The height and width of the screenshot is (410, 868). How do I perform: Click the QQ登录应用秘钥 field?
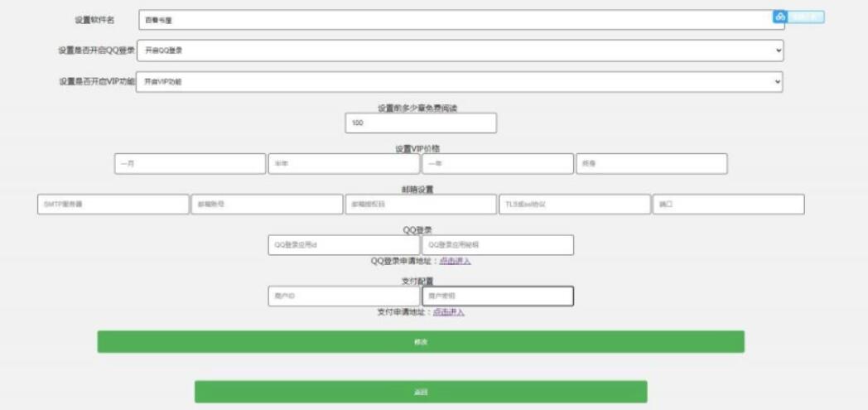click(497, 245)
